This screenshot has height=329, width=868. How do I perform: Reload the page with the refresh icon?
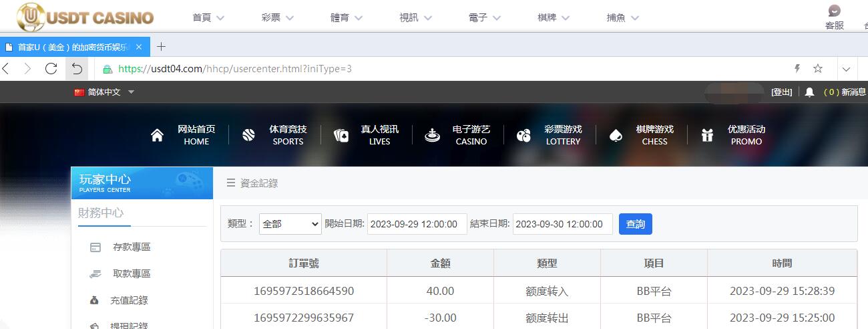coord(51,68)
